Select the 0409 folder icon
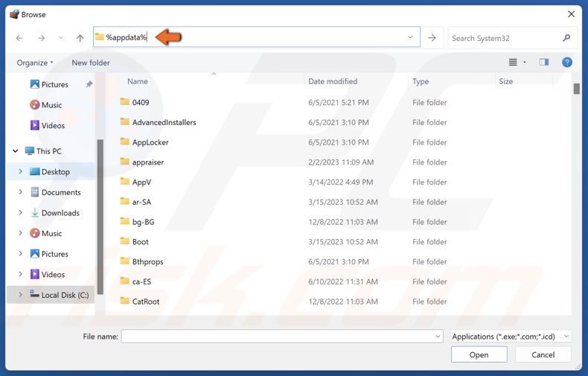 [x=124, y=102]
